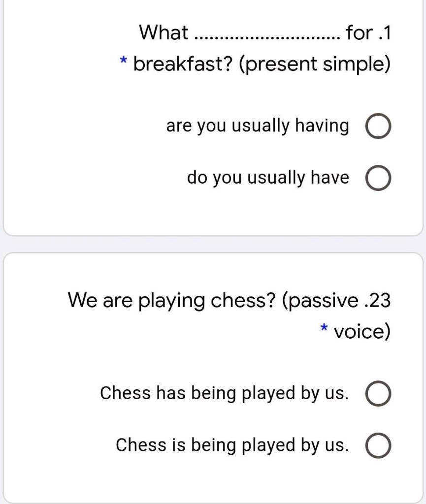Image resolution: width=426 pixels, height=504 pixels.
Task: Click the word "breakfast?" in question one
Action: point(183,63)
